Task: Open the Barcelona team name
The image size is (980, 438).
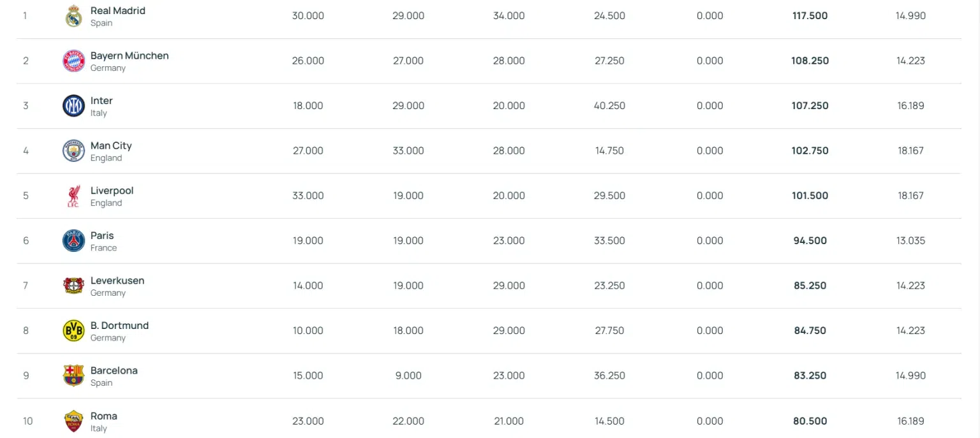Action: 114,370
